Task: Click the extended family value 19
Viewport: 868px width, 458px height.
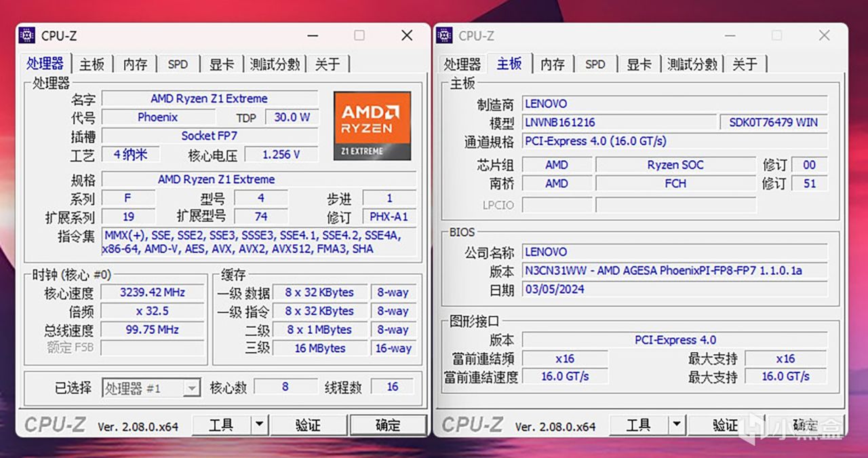Action: point(128,217)
